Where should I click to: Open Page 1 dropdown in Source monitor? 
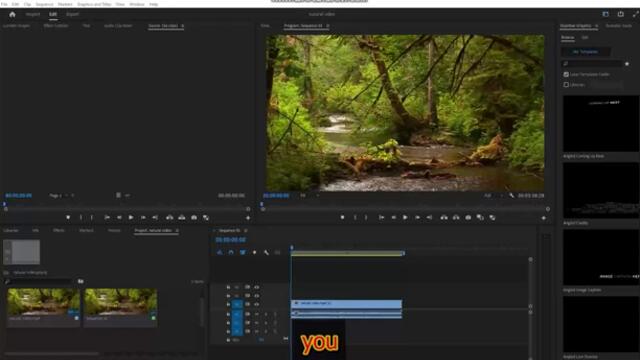(62, 196)
